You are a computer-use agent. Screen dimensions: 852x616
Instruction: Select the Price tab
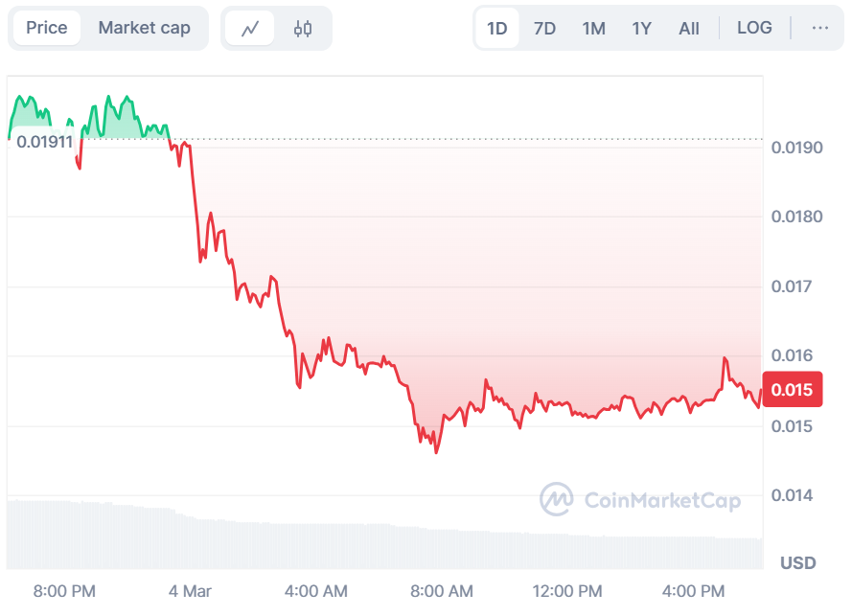point(47,28)
